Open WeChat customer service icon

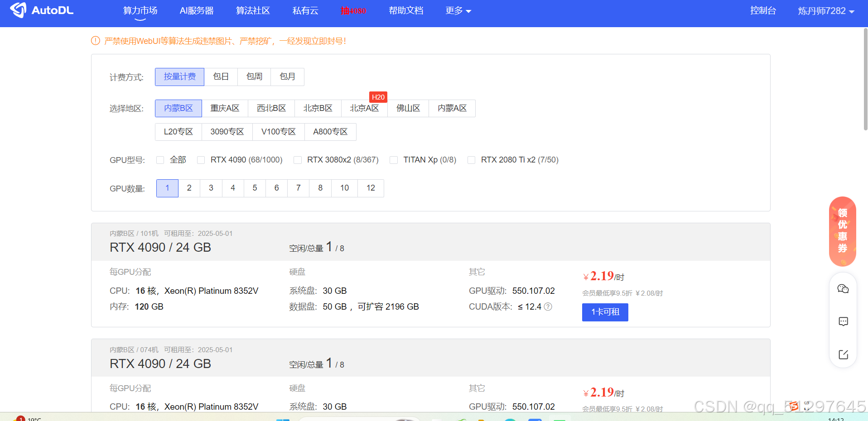843,289
